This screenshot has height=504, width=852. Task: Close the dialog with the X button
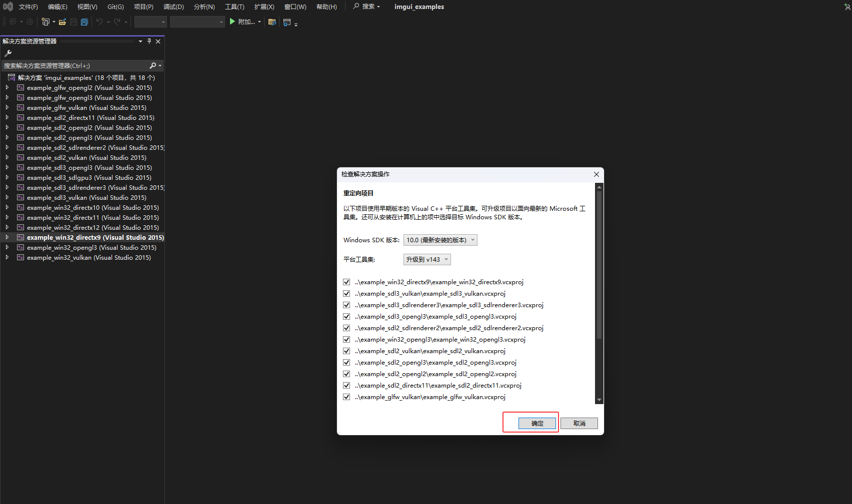click(x=596, y=174)
